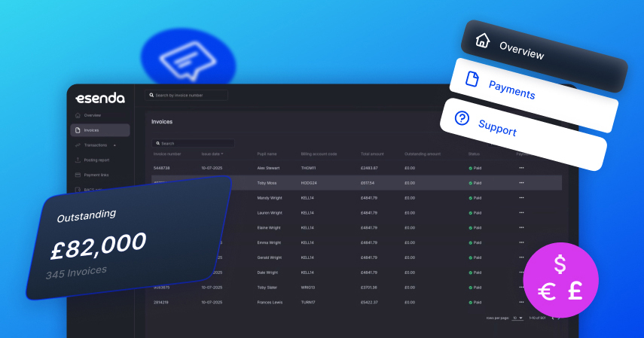Click the upload icon beside Posting report

pos(78,160)
